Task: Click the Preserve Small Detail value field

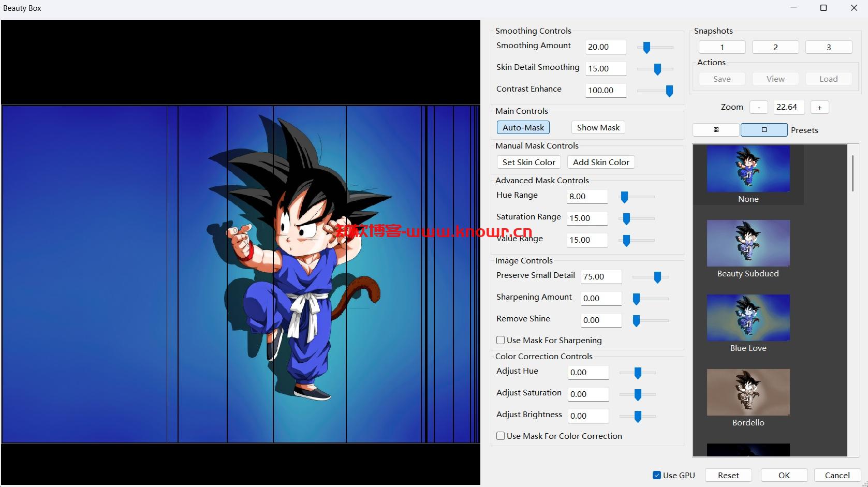Action: point(601,277)
